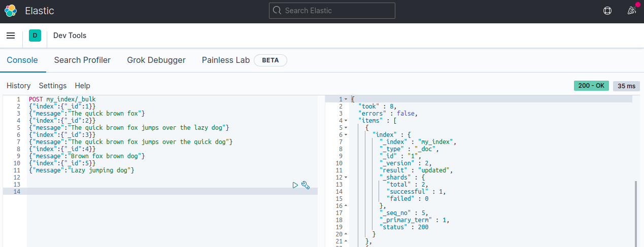Click the "successful" : 1 line
The width and height of the screenshot is (644, 247).
(x=416, y=192)
